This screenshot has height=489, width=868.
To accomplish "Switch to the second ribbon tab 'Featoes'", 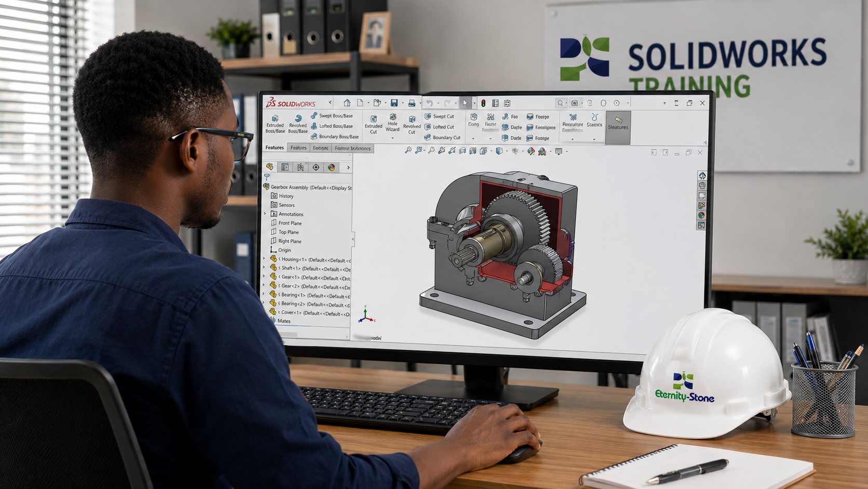I will click(x=299, y=148).
